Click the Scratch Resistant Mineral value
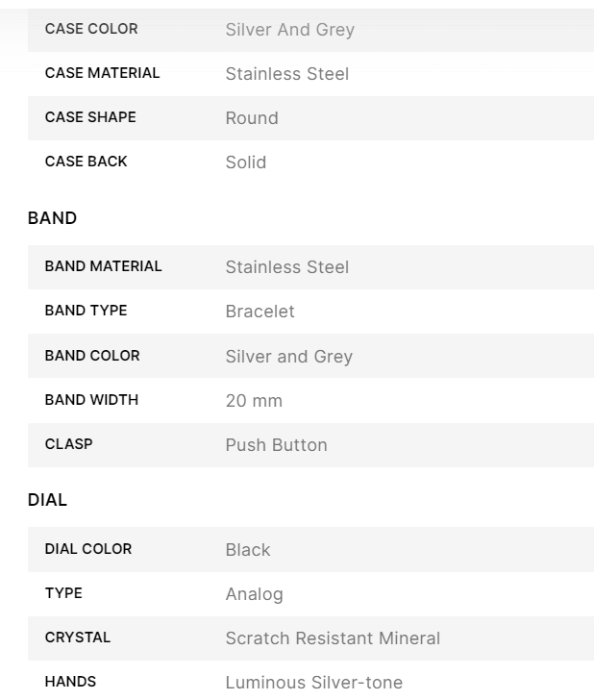 coord(333,638)
